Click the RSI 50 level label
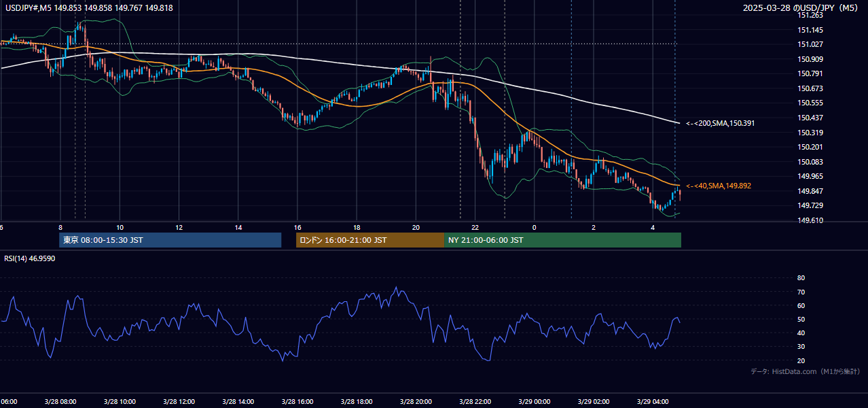The width and height of the screenshot is (868, 408). click(x=801, y=320)
